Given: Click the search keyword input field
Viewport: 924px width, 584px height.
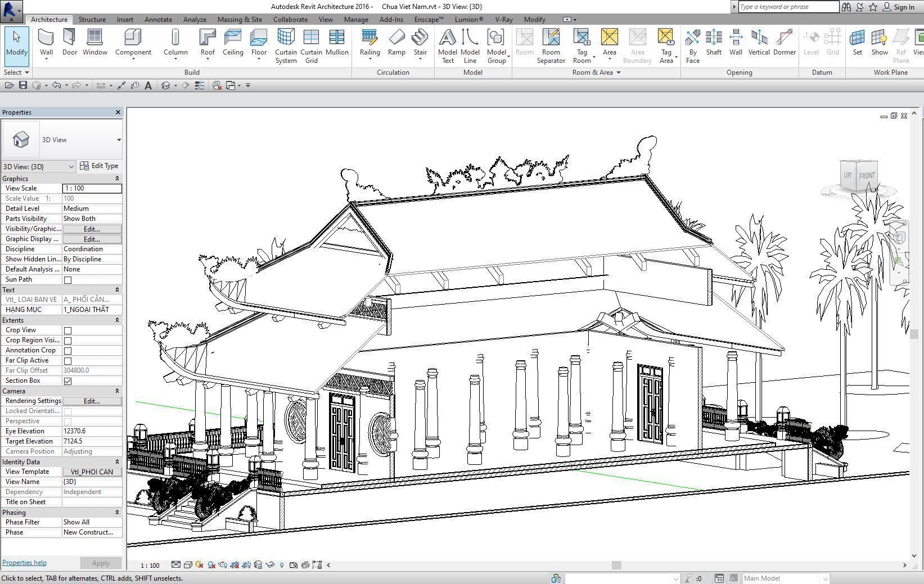Looking at the screenshot, I should pyautogui.click(x=788, y=7).
